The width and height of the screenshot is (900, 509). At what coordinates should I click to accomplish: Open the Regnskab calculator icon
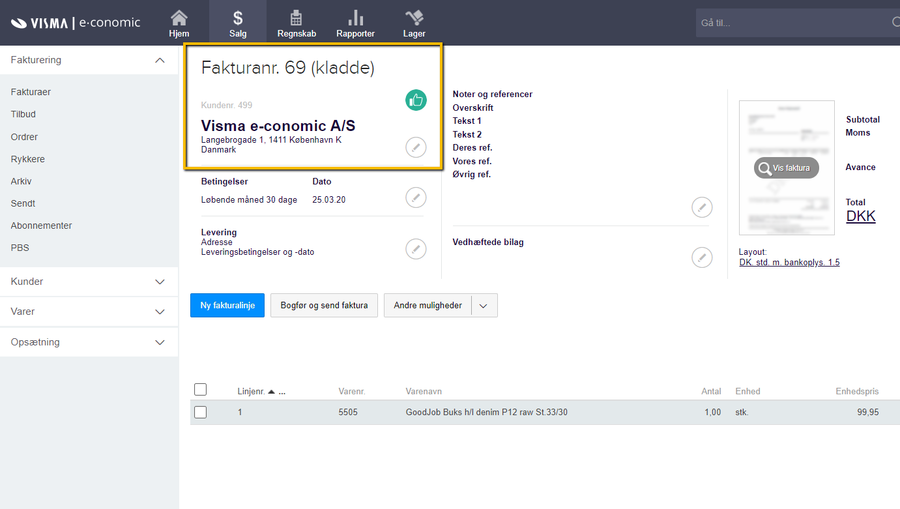(296, 23)
